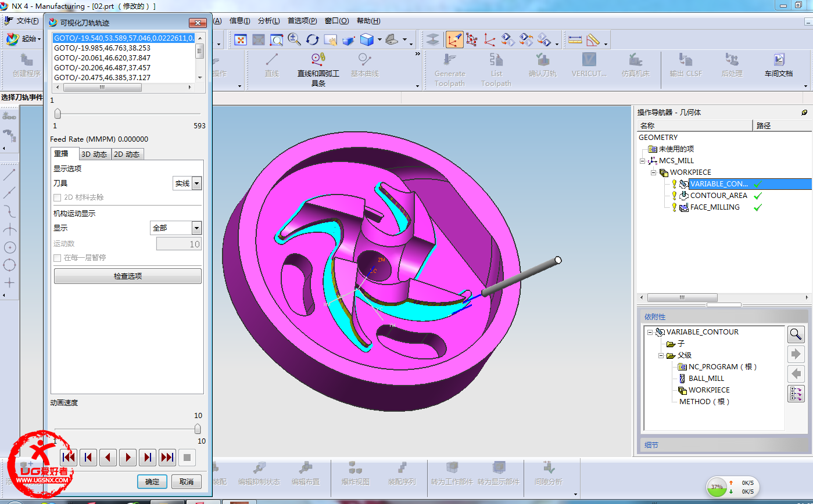Viewport: 813px width, 504px height.
Task: Open the 窗口(O) menu
Action: (337, 21)
